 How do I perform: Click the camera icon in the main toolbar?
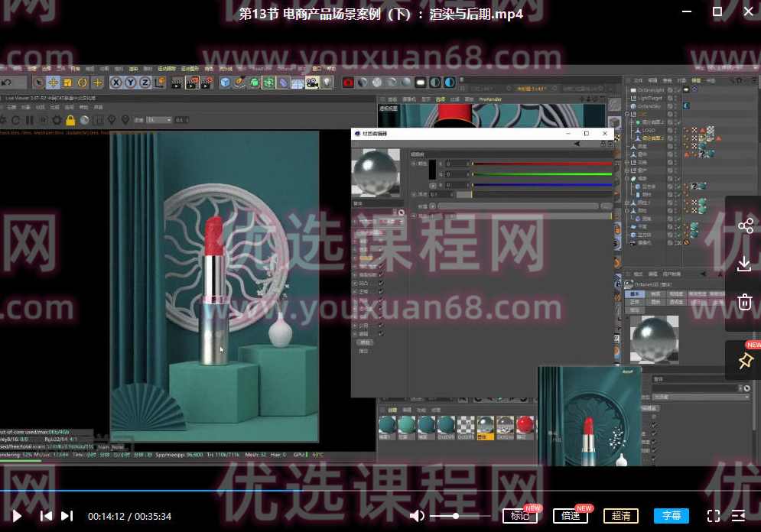(x=314, y=81)
